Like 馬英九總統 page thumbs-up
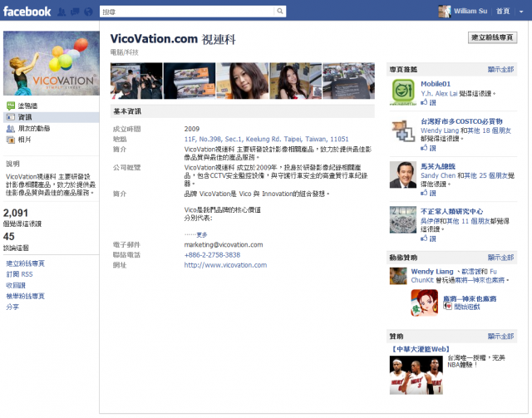 tap(428, 193)
